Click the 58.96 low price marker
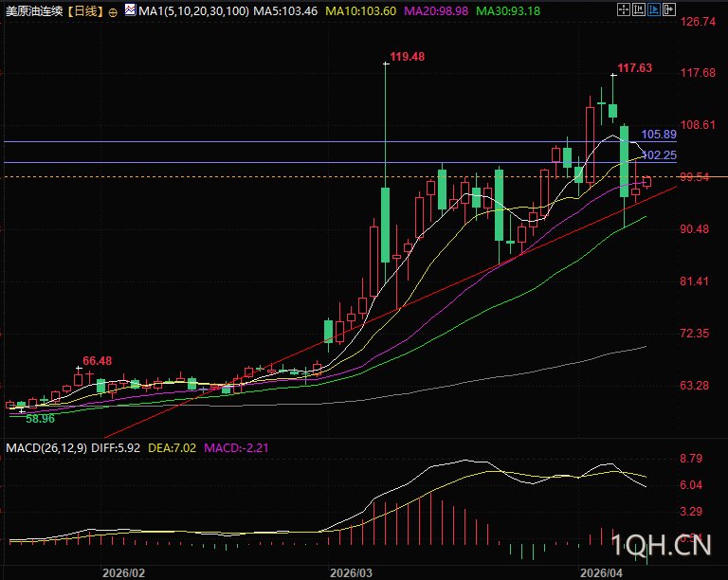The image size is (728, 580). 40,418
